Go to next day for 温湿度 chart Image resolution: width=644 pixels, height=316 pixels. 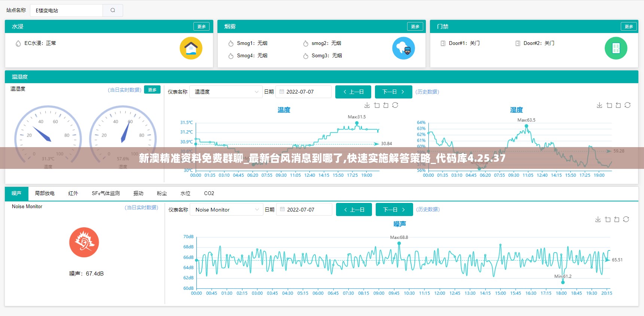(394, 92)
